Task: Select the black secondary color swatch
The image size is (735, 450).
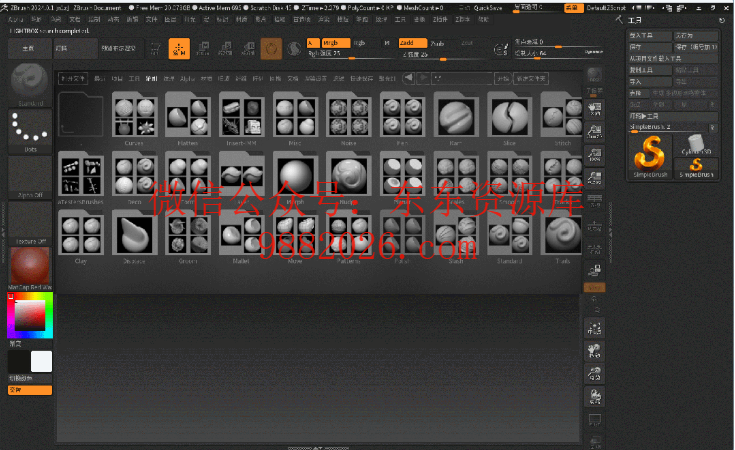Action: click(x=18, y=361)
